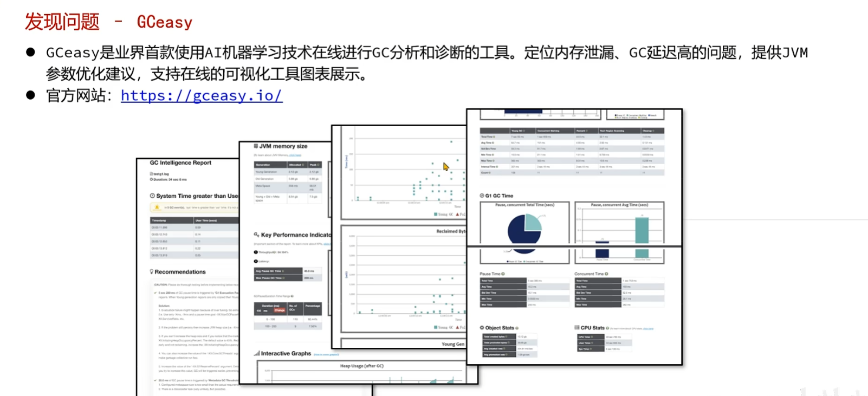
Task: Click 'System Time greater than User' heading
Action: pos(197,196)
